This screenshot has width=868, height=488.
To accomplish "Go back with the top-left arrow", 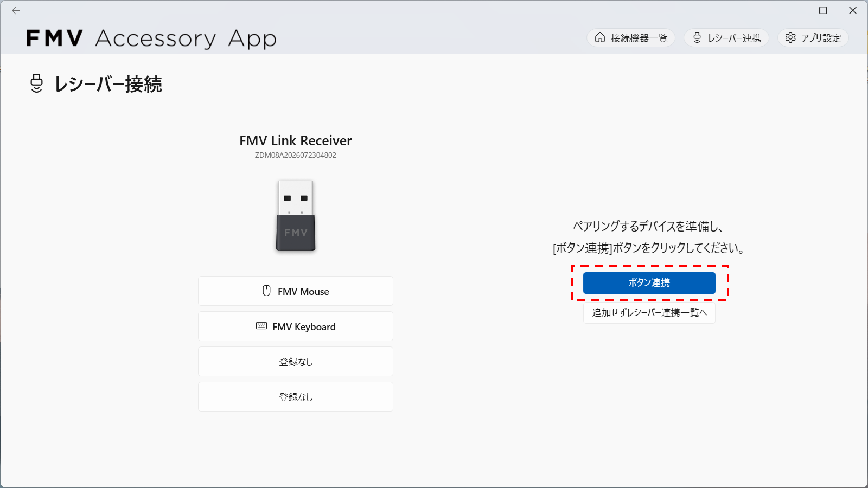I will pos(16,10).
